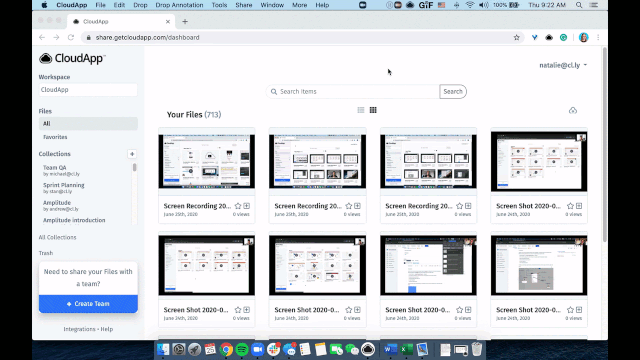Click the volume icon in menu bar

tap(484, 5)
